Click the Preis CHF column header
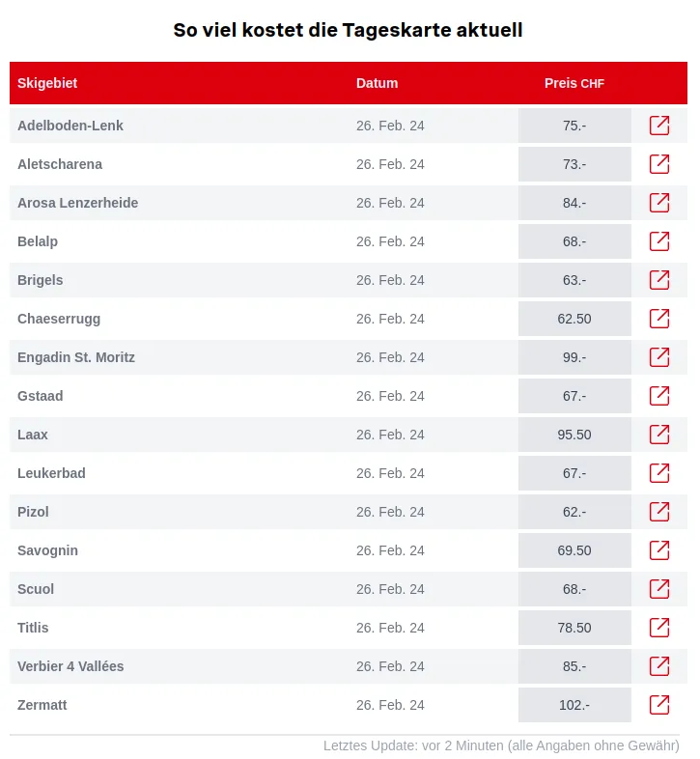700x759 pixels. [x=574, y=83]
